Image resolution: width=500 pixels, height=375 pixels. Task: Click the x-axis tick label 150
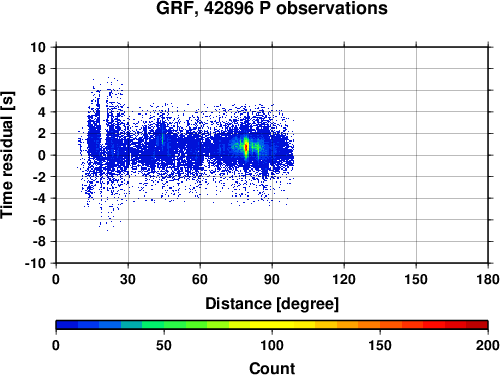point(416,279)
